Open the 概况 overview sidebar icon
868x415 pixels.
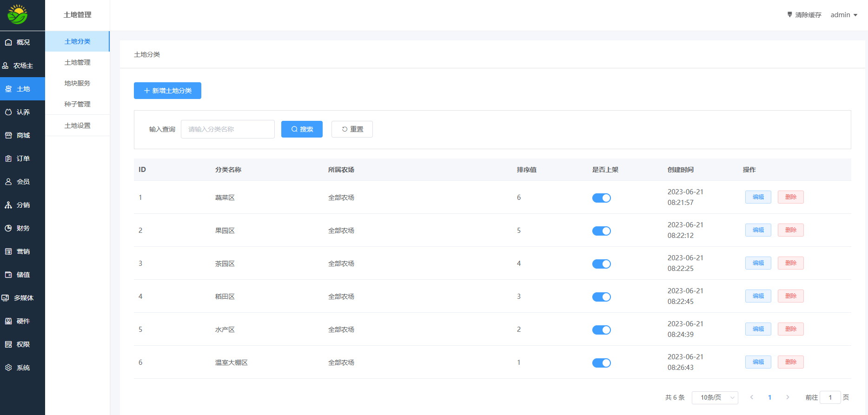tap(8, 42)
